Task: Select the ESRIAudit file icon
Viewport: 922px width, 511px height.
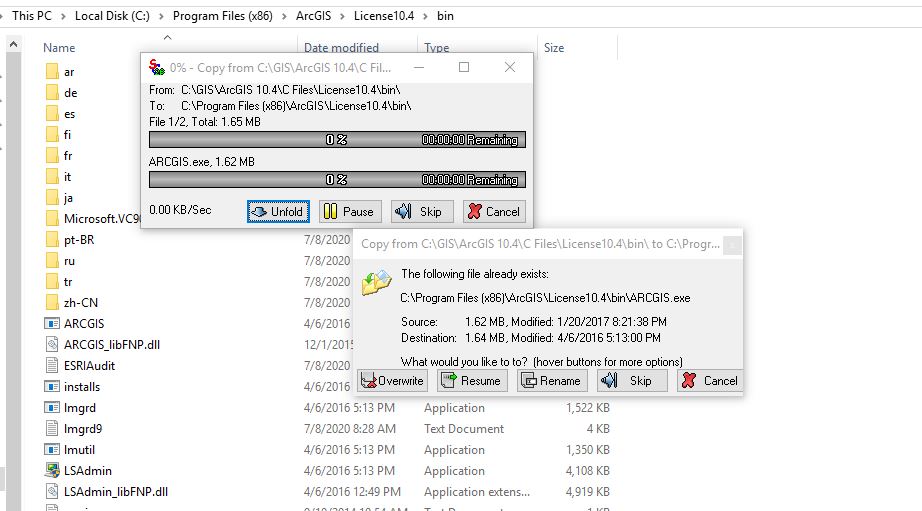Action: [52, 366]
